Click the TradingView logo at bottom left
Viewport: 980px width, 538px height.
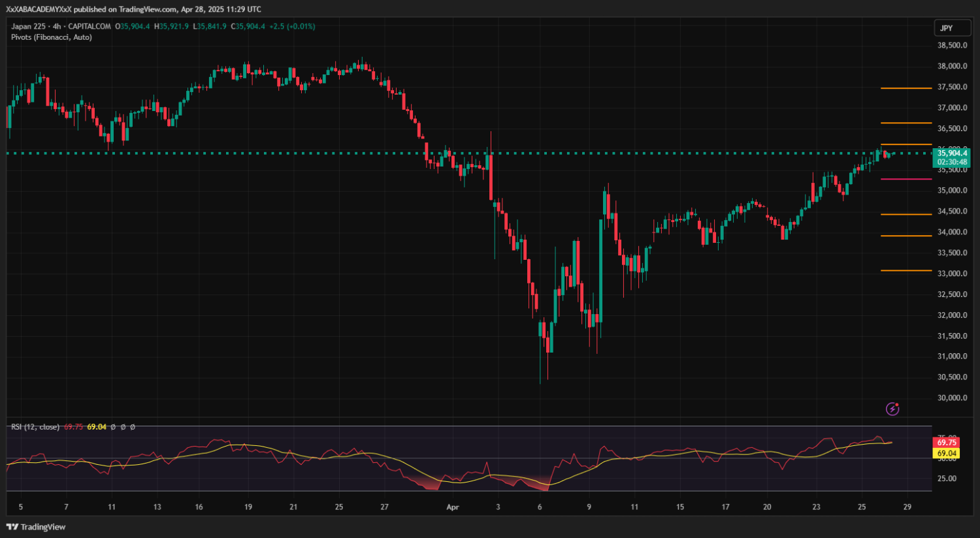pos(36,527)
